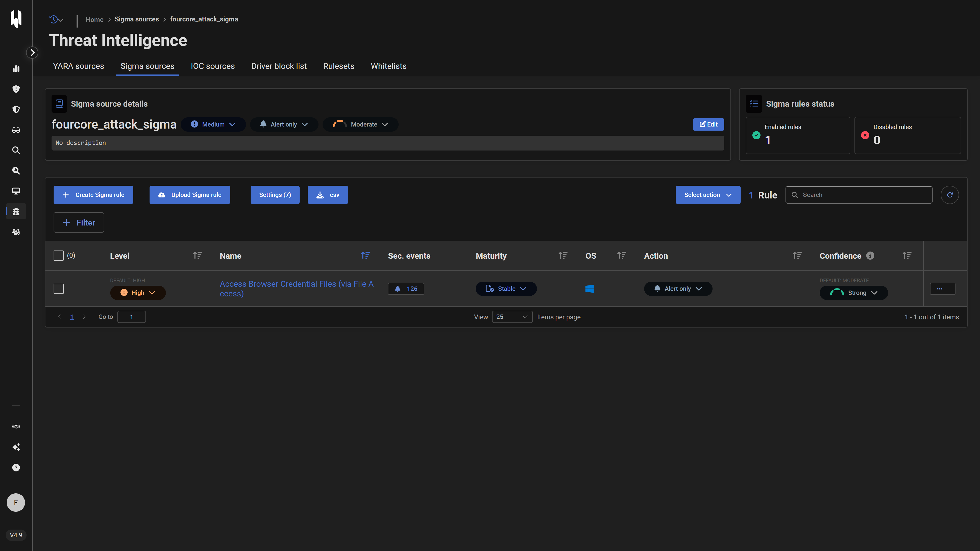Open the source Moderate confidence dropdown

pyautogui.click(x=360, y=124)
